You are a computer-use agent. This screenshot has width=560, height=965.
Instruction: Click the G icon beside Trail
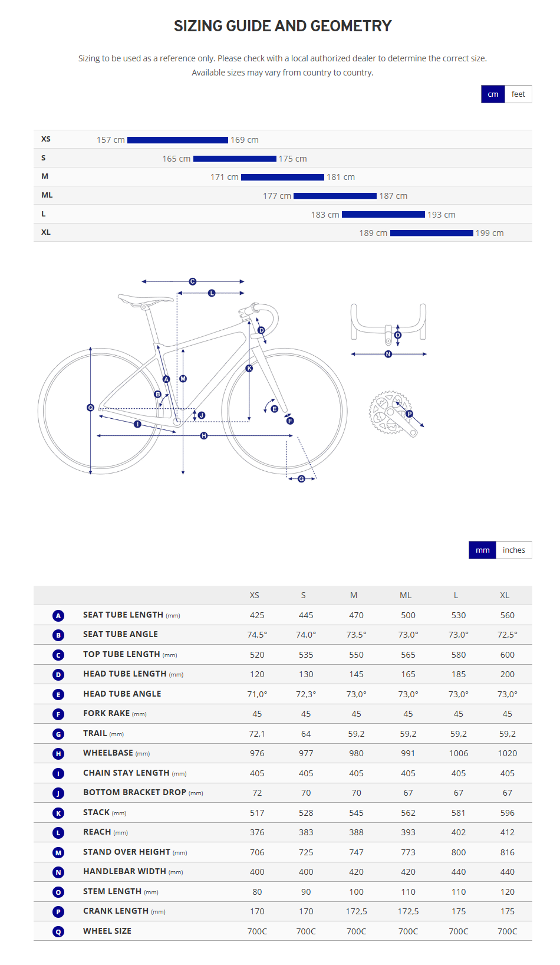58,734
